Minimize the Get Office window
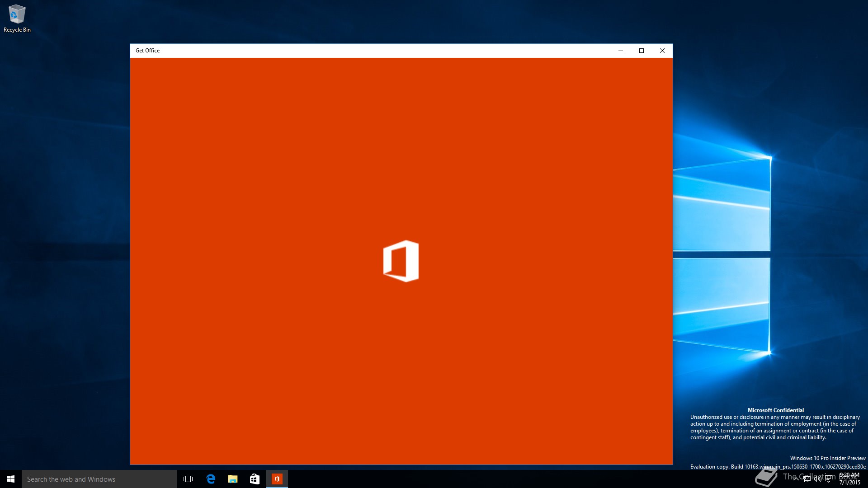 pyautogui.click(x=621, y=51)
